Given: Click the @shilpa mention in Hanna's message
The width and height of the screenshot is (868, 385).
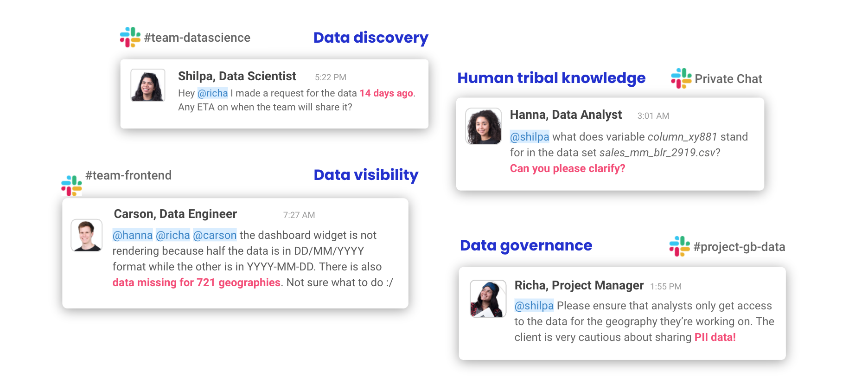Looking at the screenshot, I should click(x=530, y=137).
